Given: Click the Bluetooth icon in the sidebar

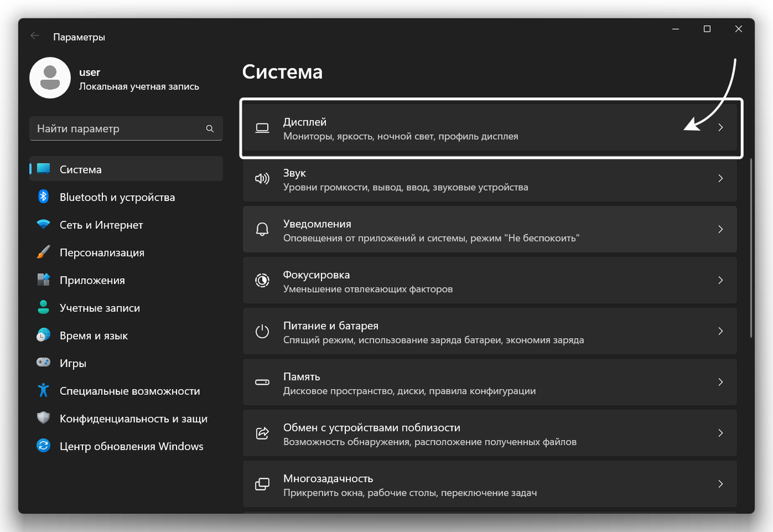Looking at the screenshot, I should 43,197.
